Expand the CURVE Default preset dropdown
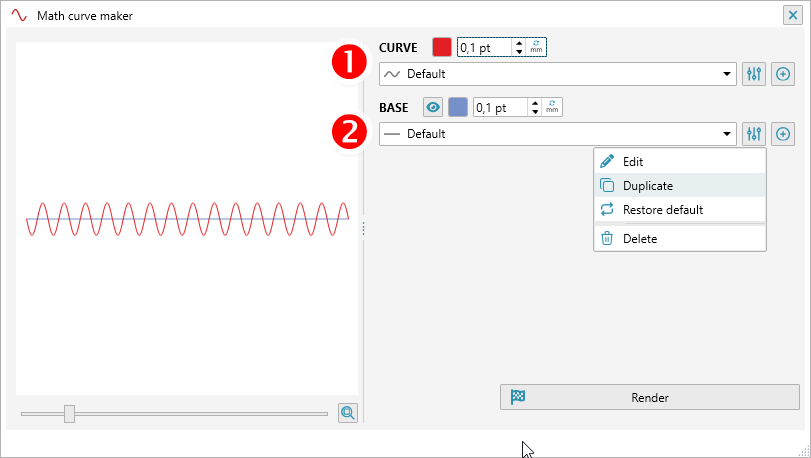811x458 pixels. click(x=727, y=74)
